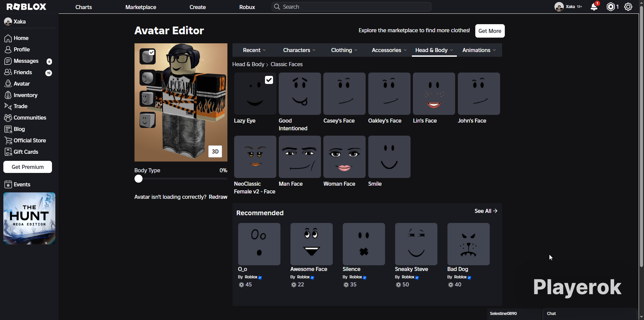The width and height of the screenshot is (644, 320).
Task: Open Messages from the sidebar icon
Action: point(8,61)
